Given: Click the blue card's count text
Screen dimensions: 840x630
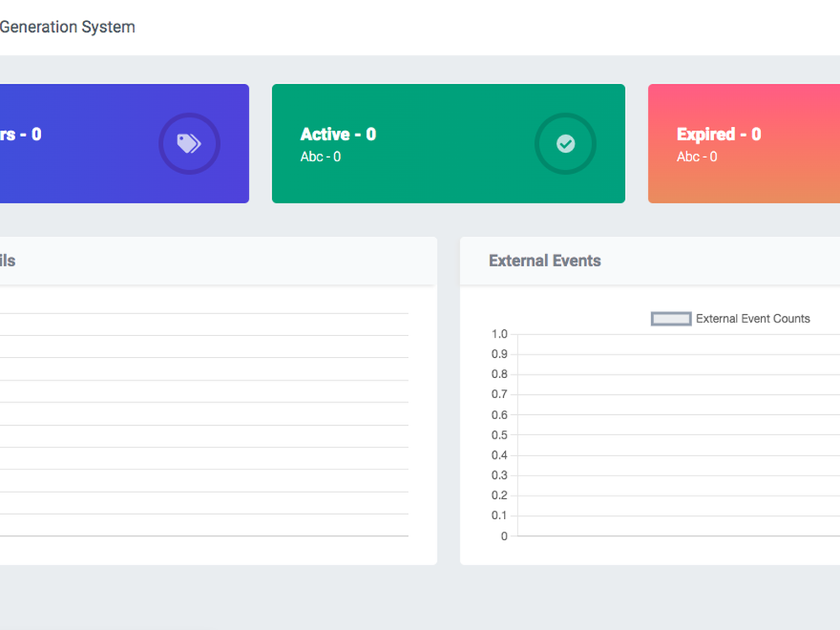Looking at the screenshot, I should tap(20, 134).
